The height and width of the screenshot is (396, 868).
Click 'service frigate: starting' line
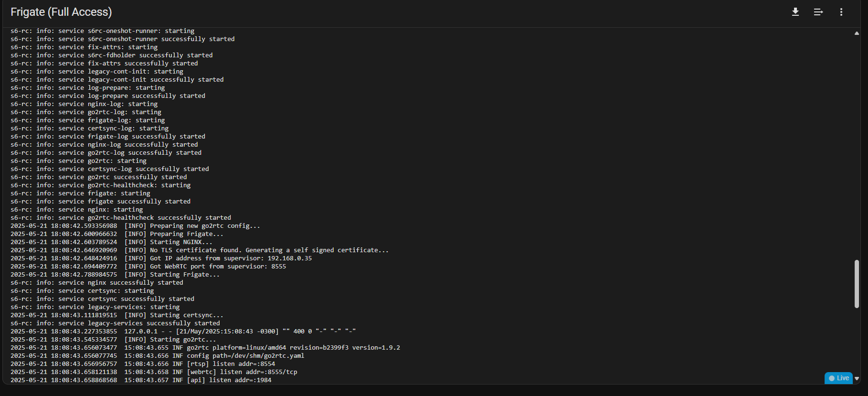tap(80, 193)
